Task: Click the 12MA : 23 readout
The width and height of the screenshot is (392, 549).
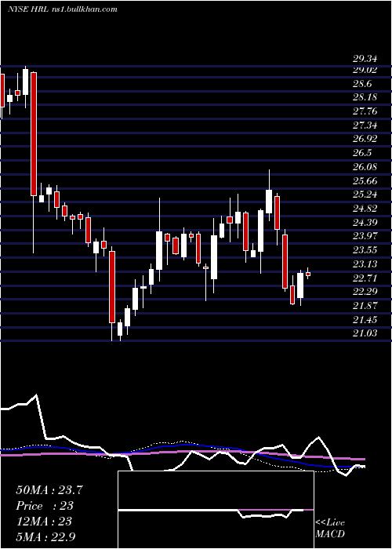Action: pyautogui.click(x=43, y=522)
